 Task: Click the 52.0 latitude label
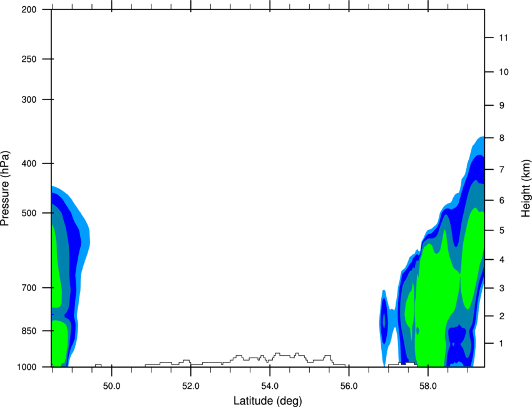coord(191,386)
